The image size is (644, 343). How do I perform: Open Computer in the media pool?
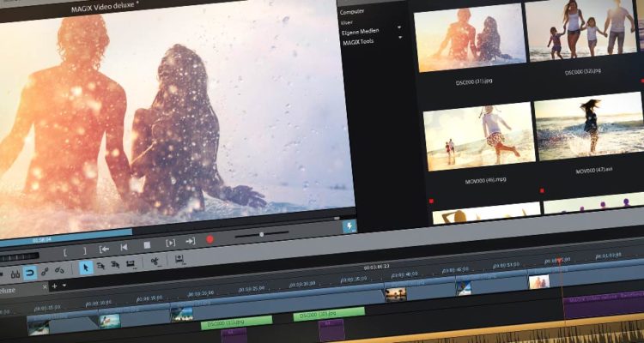point(352,12)
